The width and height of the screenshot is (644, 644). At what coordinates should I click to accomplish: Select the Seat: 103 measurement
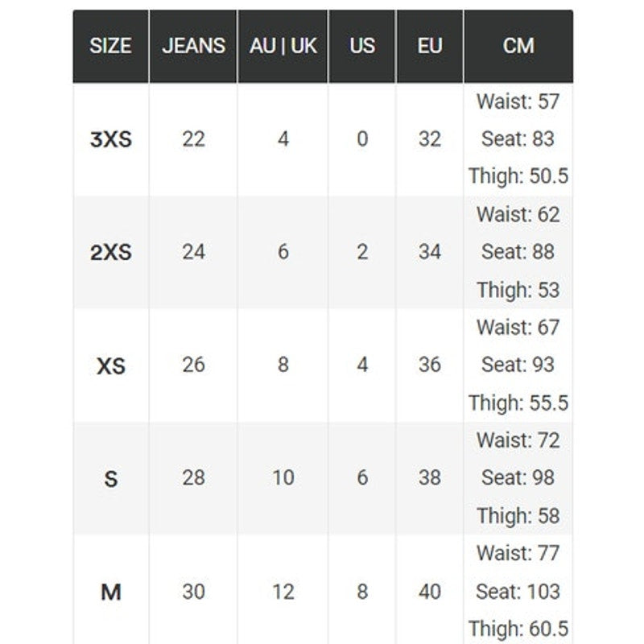(518, 592)
